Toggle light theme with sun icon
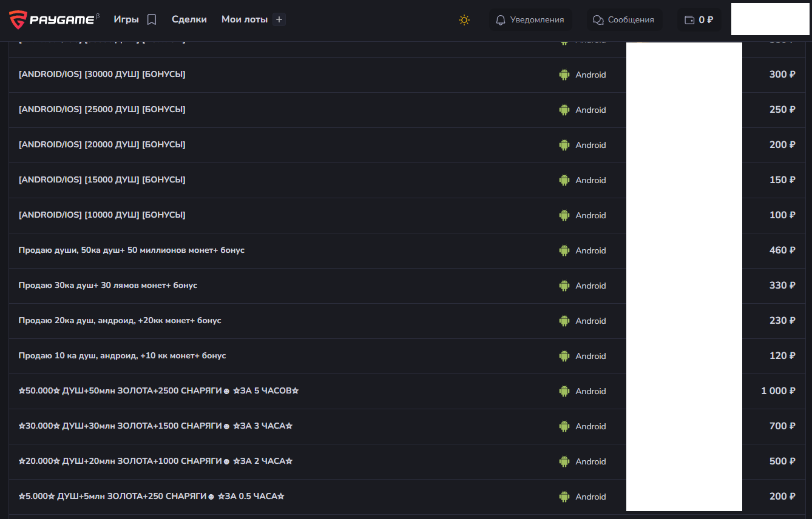The width and height of the screenshot is (812, 519). click(x=464, y=20)
